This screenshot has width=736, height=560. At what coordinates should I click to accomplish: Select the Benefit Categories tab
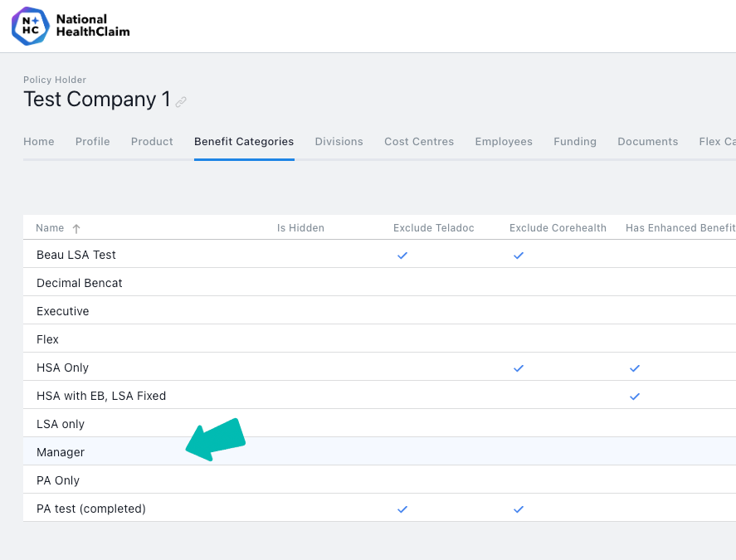244,141
